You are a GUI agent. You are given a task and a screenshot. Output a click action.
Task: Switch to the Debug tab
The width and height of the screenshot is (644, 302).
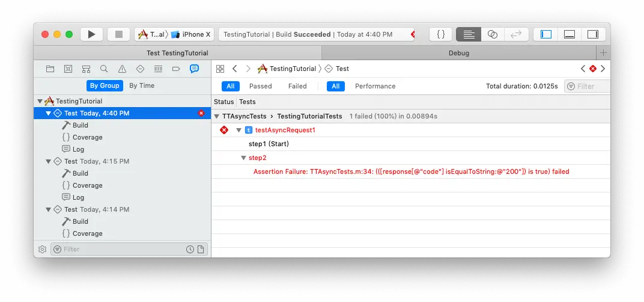pos(459,53)
